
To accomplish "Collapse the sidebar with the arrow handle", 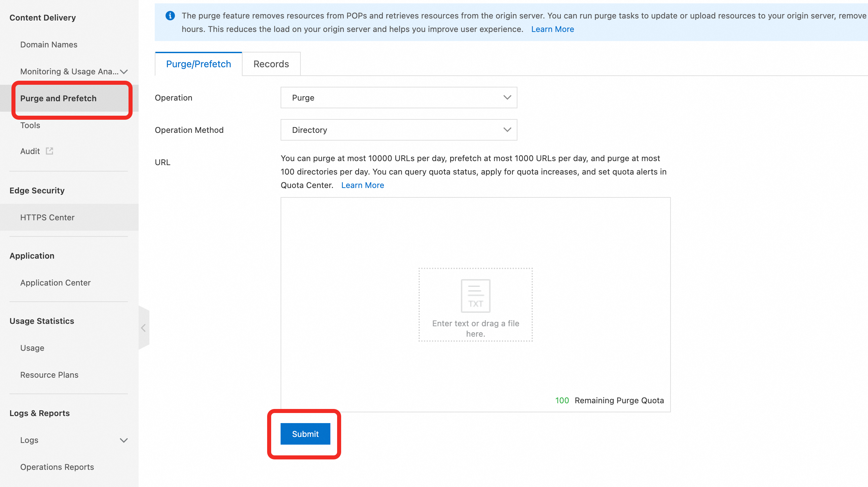I will [144, 328].
